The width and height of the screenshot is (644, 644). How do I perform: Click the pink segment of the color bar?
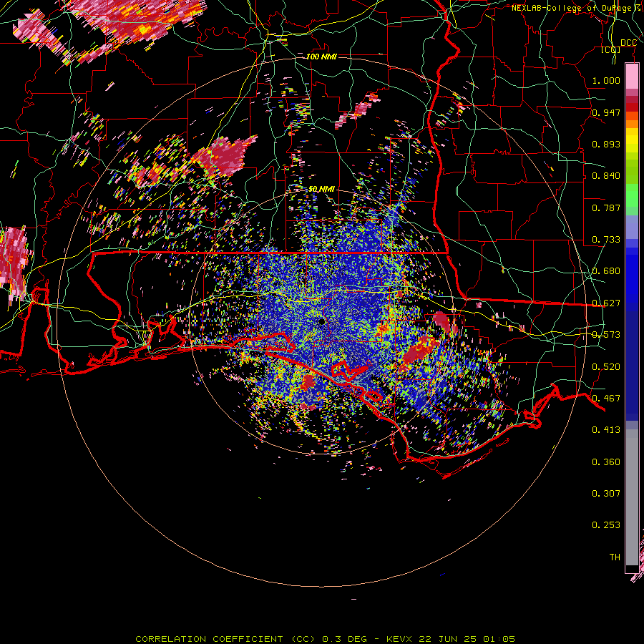632,77
